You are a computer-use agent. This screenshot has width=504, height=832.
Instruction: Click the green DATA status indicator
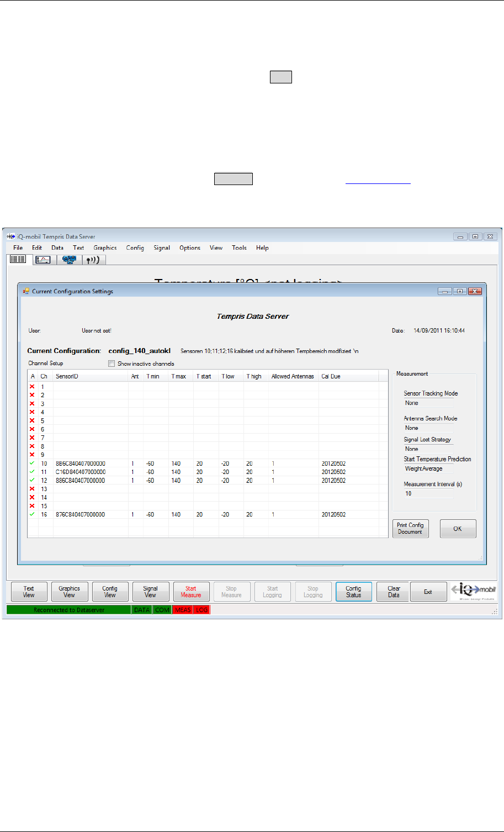(142, 610)
